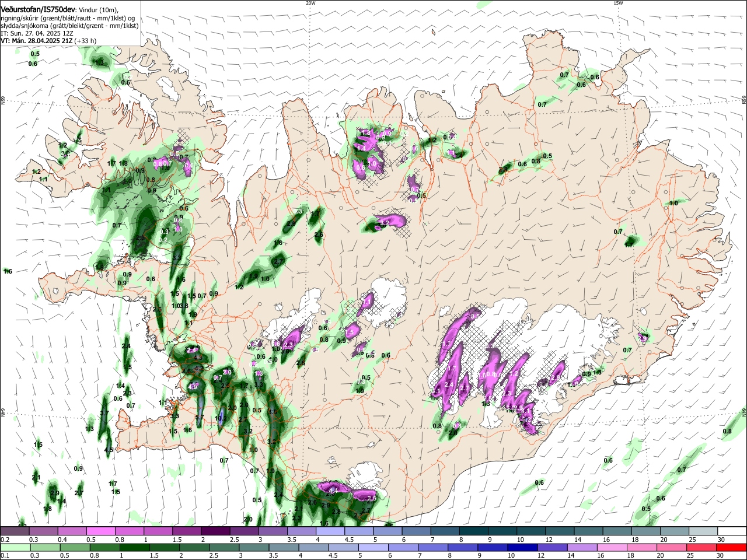Viewport: 747px width, 560px height.
Task: Pick the pale grey snow legend swatch for 25
Action: click(704, 531)
